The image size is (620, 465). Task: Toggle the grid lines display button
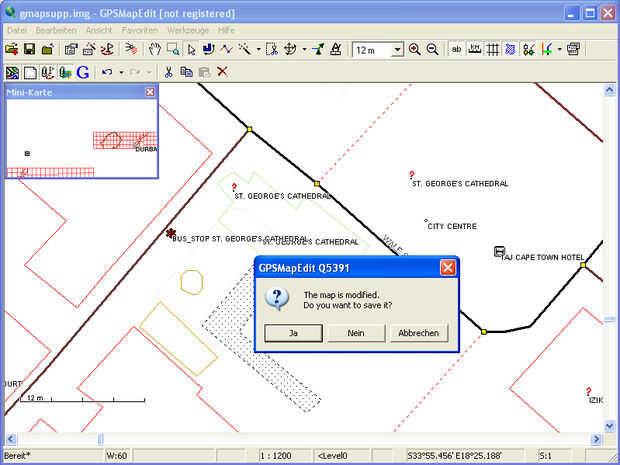tap(492, 49)
